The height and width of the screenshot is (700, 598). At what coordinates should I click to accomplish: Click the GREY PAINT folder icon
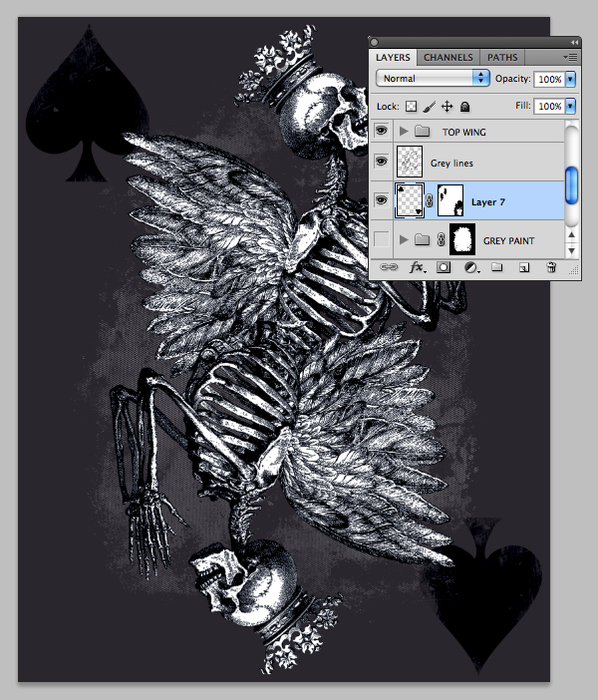pos(422,239)
